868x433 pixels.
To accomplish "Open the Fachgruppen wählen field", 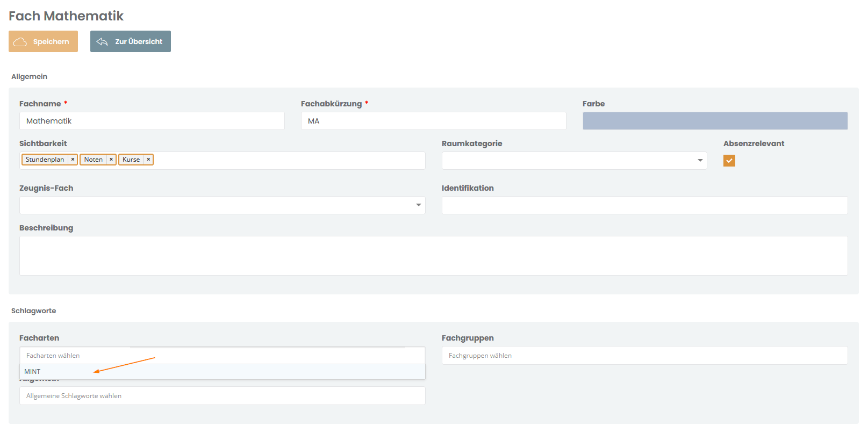I will pos(644,356).
